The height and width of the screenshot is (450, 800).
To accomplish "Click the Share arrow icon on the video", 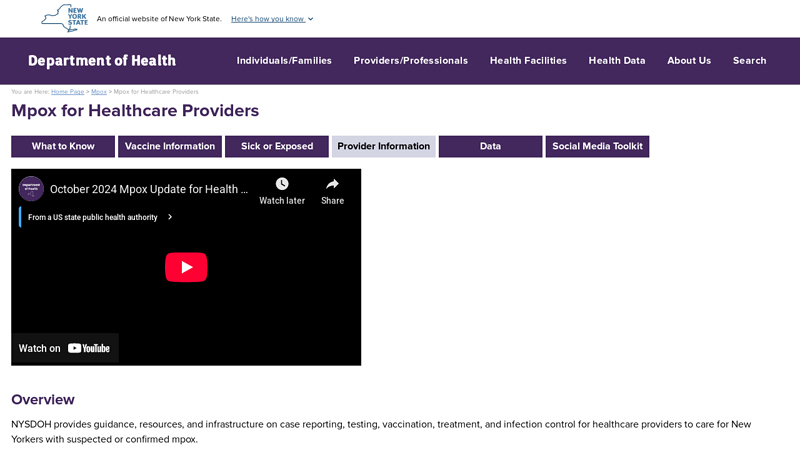I will pos(332,184).
